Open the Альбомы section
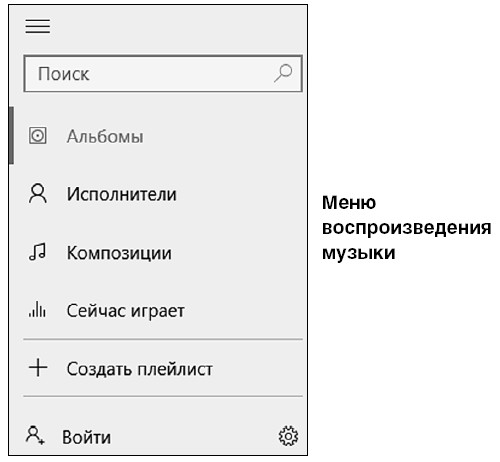The image size is (500, 462). pyautogui.click(x=158, y=136)
